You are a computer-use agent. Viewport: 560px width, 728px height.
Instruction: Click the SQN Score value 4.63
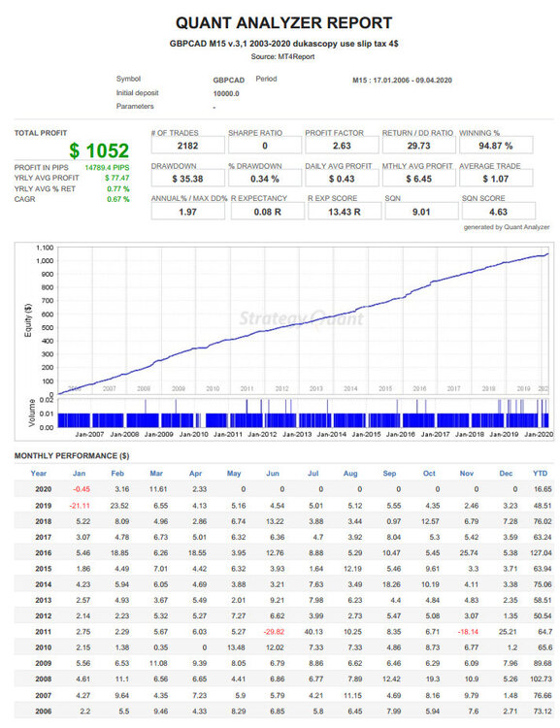(x=498, y=212)
